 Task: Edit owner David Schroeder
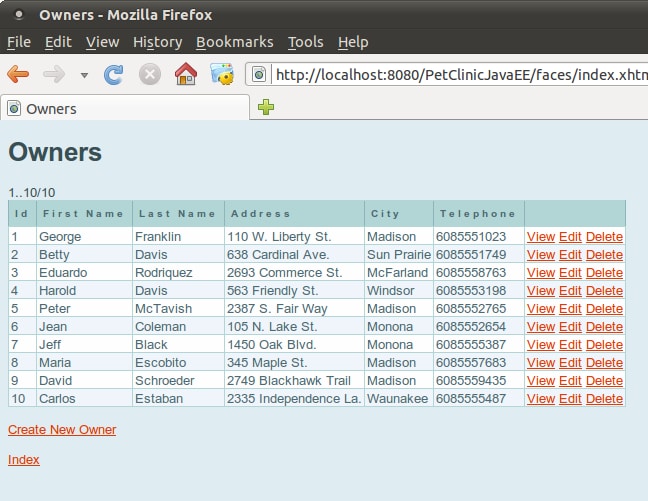570,381
